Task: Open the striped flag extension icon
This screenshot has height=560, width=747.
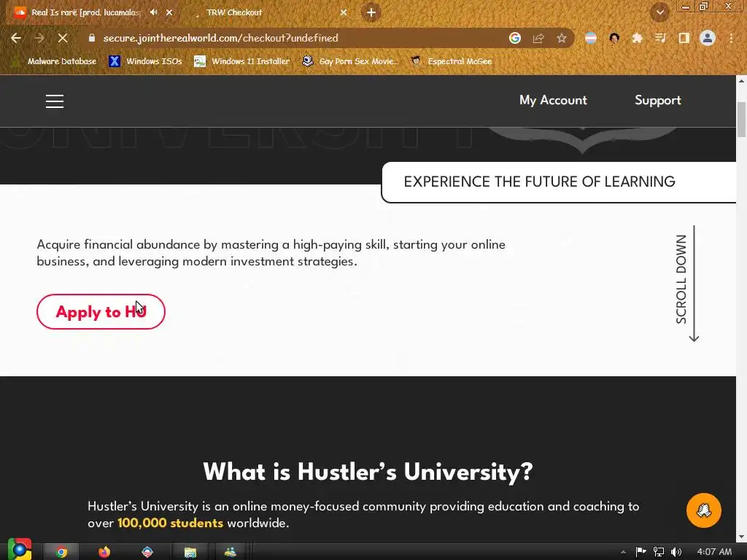Action: click(591, 38)
